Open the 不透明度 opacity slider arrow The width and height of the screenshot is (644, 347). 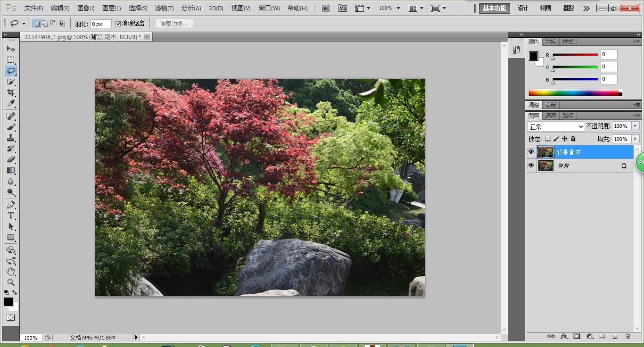636,126
